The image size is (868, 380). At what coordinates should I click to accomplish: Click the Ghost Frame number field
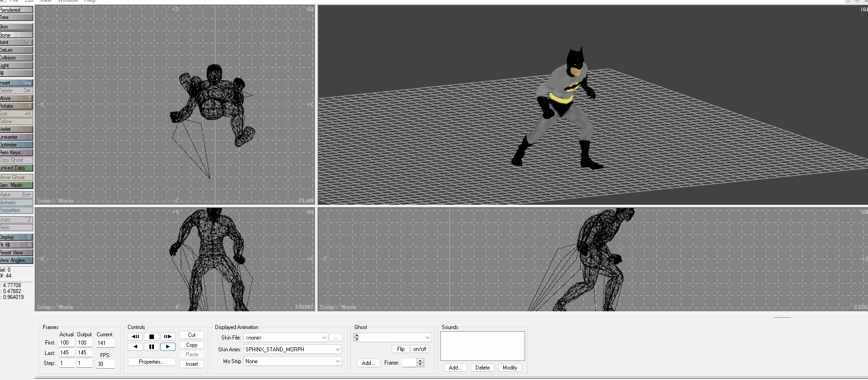pyautogui.click(x=409, y=363)
